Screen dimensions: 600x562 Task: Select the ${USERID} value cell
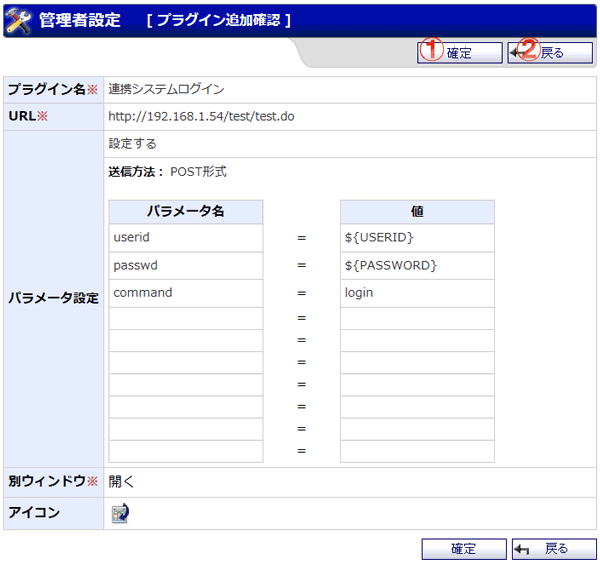point(417,238)
